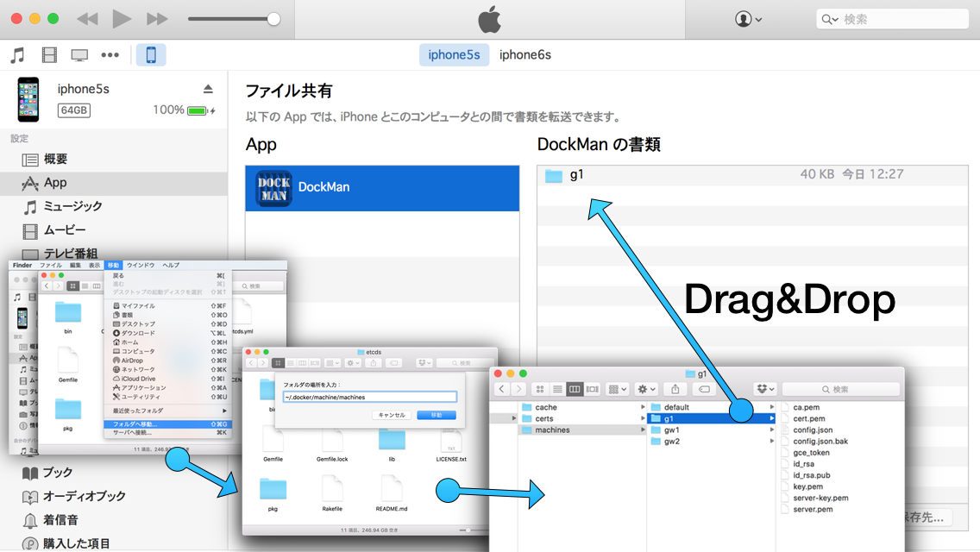
Task: Open the Music library icon
Action: point(17,55)
